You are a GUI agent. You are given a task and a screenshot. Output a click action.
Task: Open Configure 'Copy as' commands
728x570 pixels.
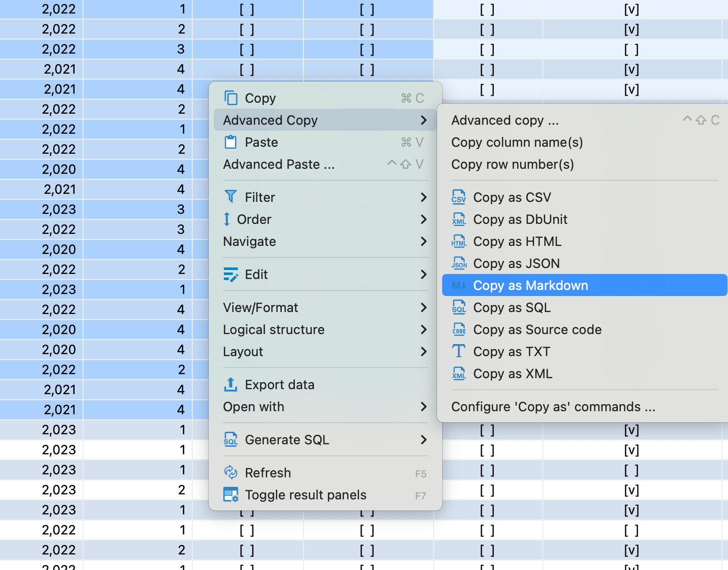click(x=553, y=407)
